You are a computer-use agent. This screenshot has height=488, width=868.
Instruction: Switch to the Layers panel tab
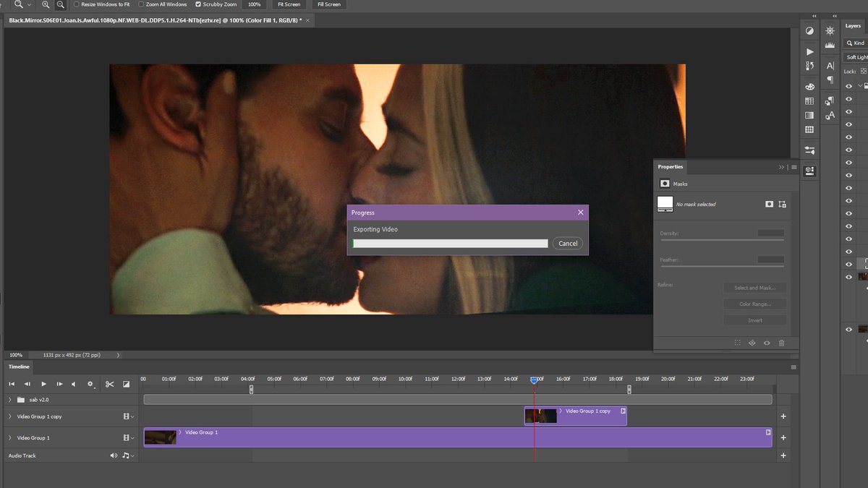pyautogui.click(x=854, y=26)
